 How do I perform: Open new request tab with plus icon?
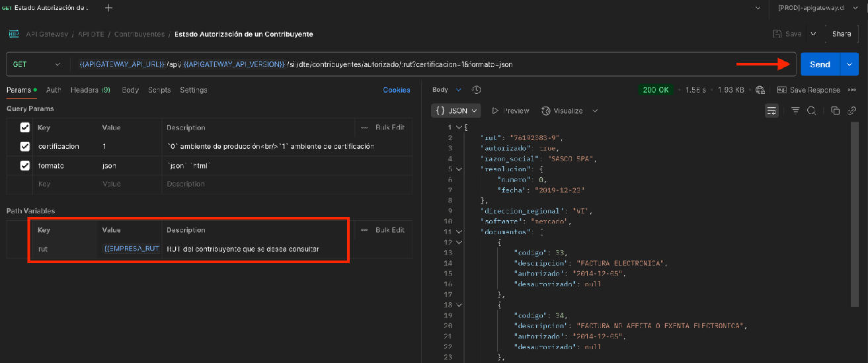[x=108, y=8]
